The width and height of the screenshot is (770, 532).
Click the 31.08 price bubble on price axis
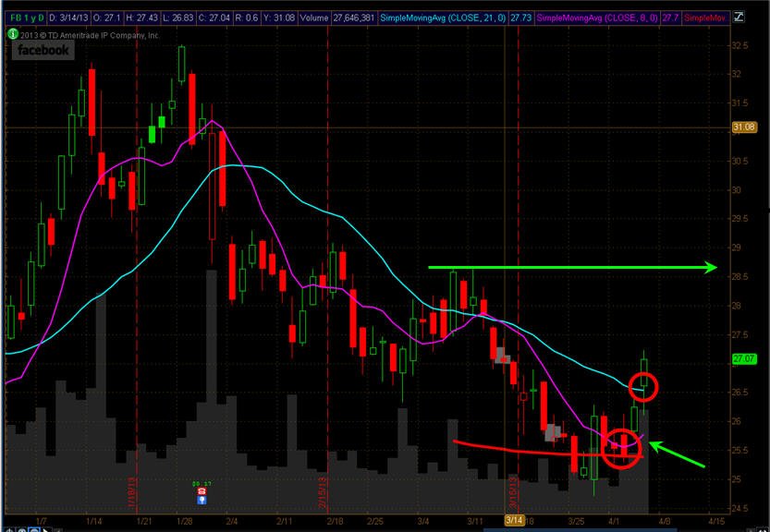(743, 127)
